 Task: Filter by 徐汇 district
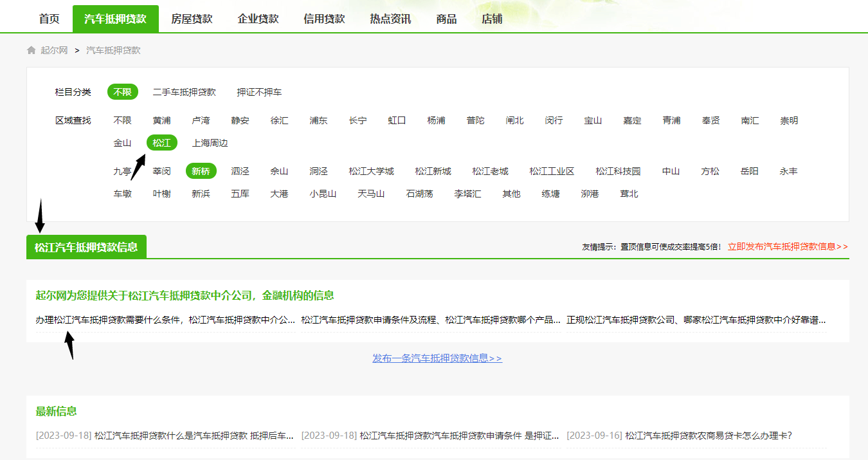coord(280,120)
